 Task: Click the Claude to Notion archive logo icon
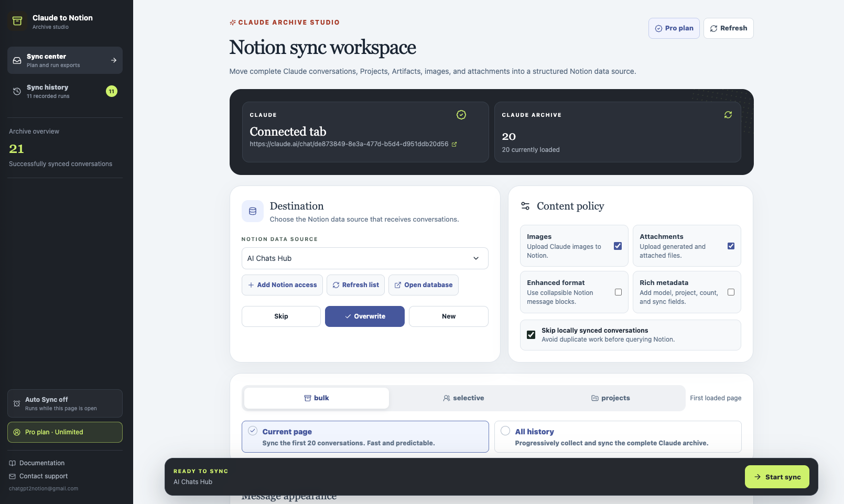point(17,21)
